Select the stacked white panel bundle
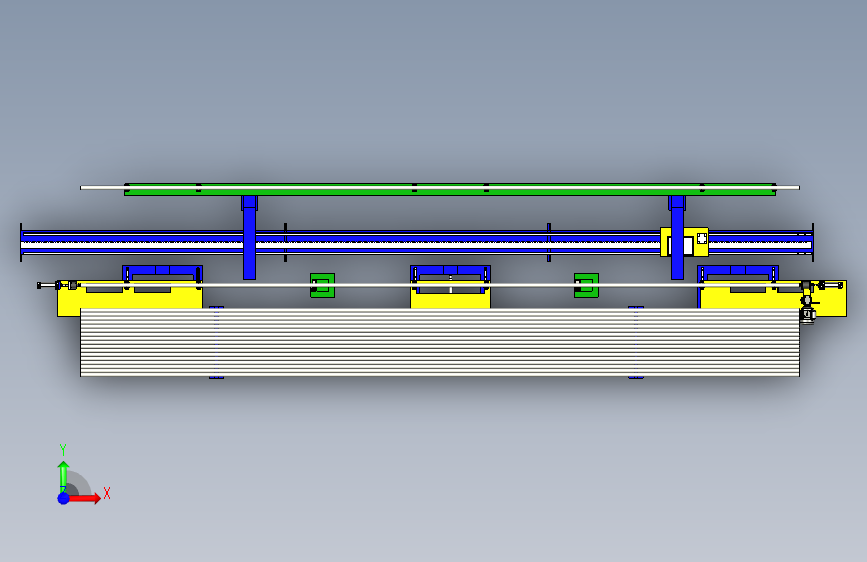The height and width of the screenshot is (562, 867). 440,342
